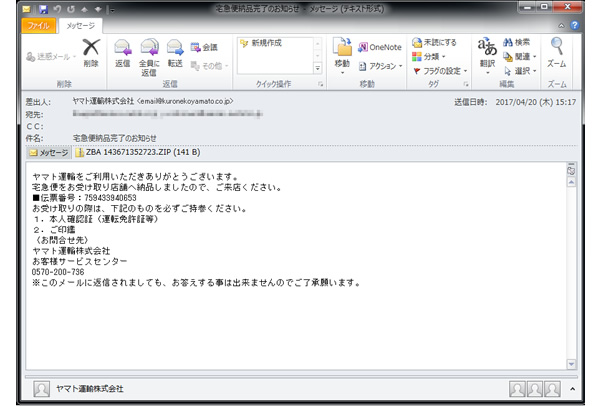Click ヤマト運輸株式会社 name in people pane
Screen dimensions: 600x406
(90, 389)
